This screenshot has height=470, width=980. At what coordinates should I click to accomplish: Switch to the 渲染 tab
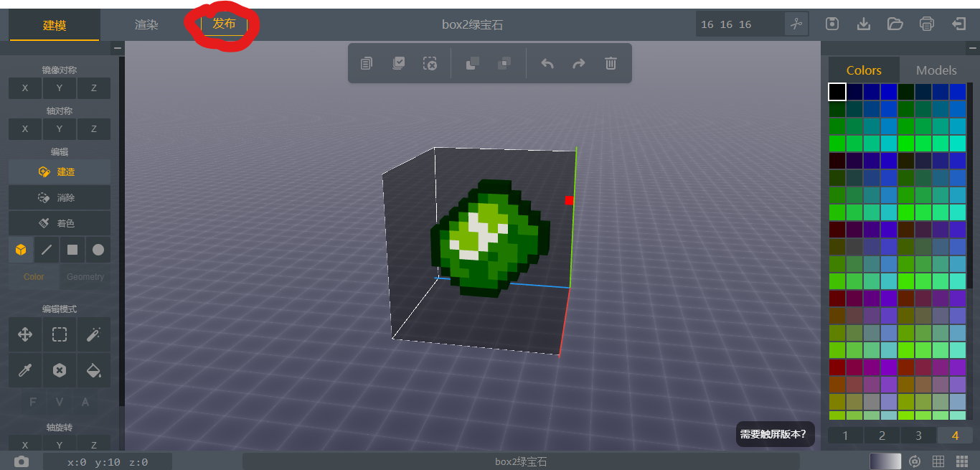pyautogui.click(x=146, y=24)
